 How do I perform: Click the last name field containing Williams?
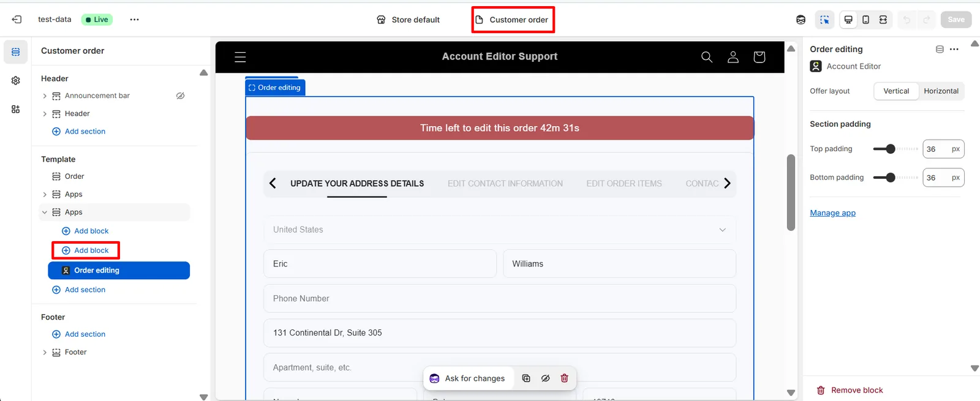(619, 264)
